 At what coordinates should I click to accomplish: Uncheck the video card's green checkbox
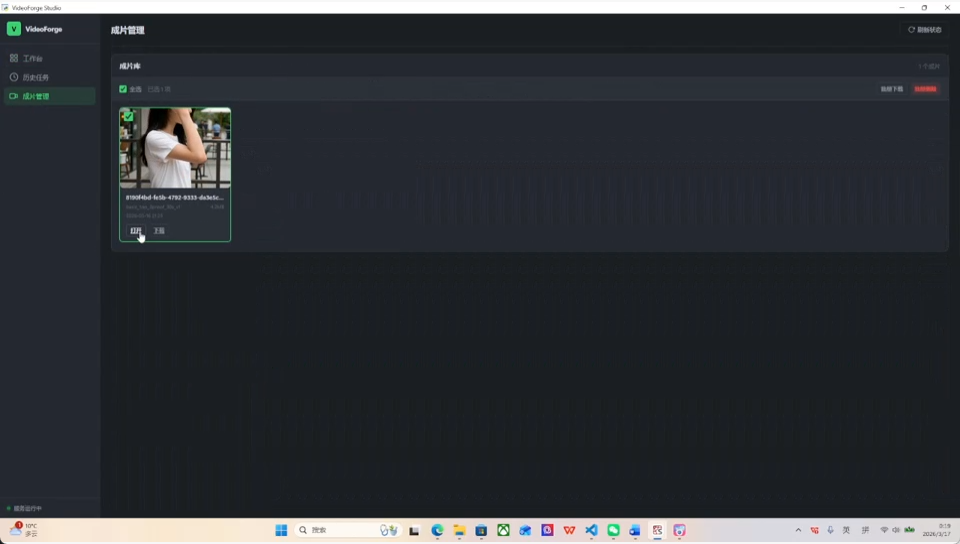[129, 116]
